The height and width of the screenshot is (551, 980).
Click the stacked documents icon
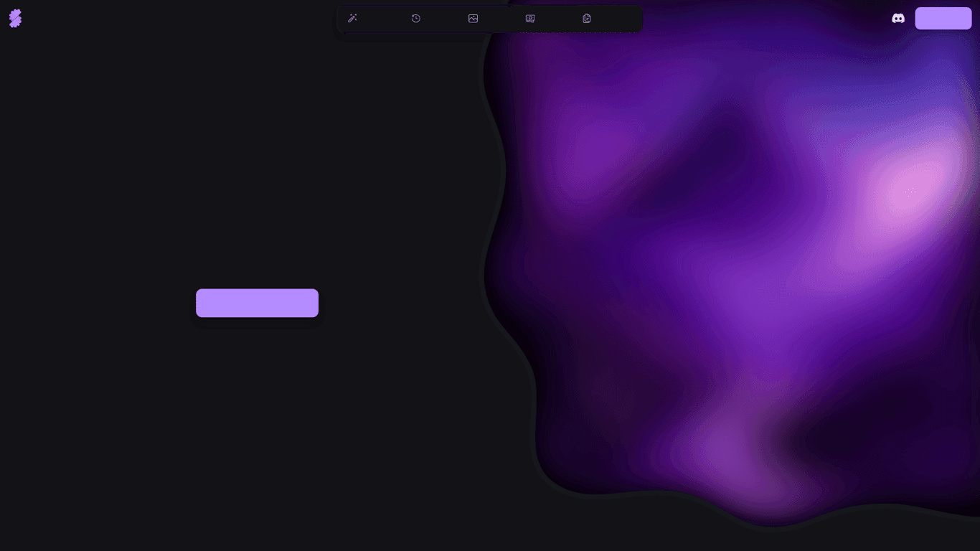[x=587, y=19]
